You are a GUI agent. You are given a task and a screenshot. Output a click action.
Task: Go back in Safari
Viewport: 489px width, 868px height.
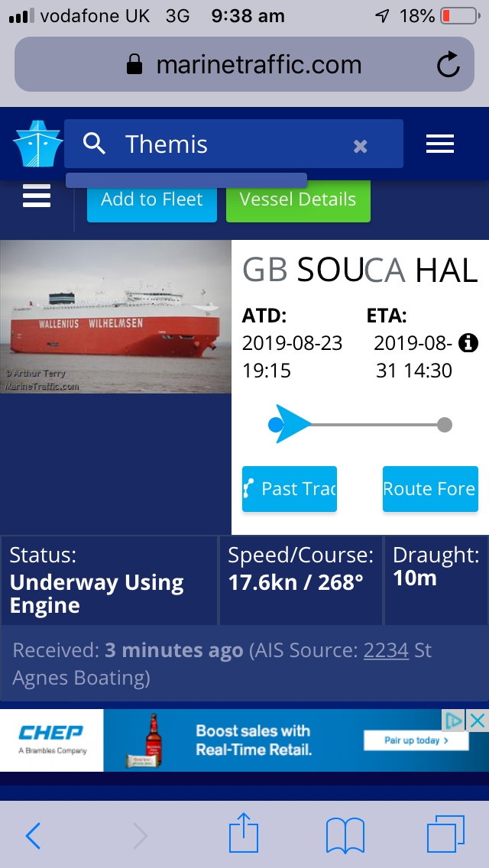33,836
